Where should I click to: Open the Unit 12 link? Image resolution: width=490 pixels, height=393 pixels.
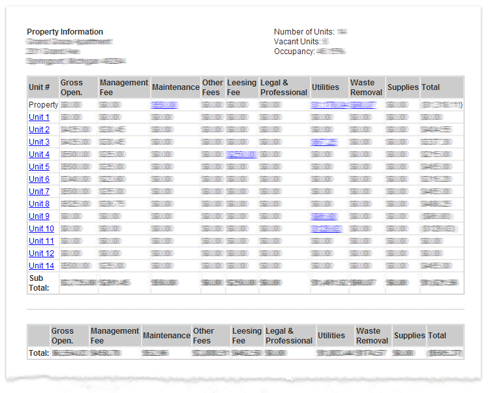pos(41,253)
